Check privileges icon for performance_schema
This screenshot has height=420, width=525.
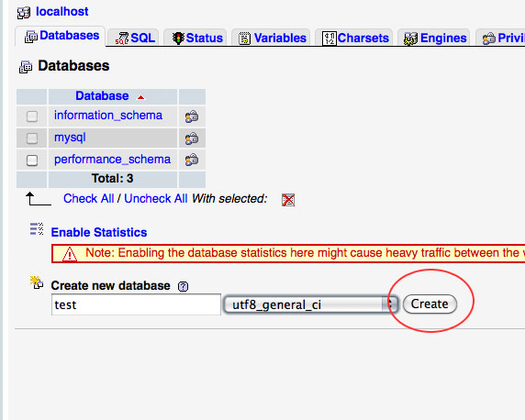tap(192, 160)
